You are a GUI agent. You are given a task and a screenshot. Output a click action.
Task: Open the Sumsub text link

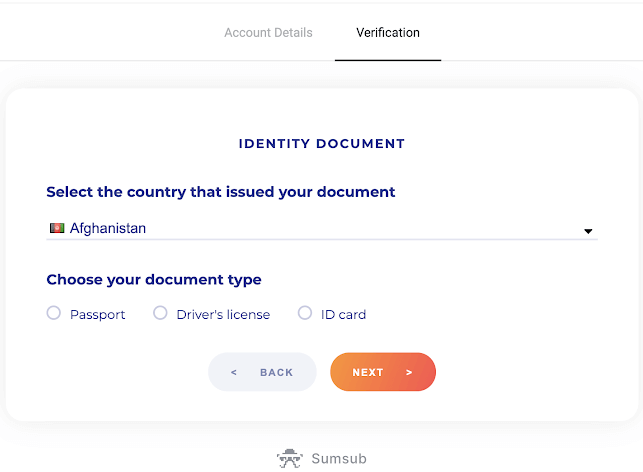pyautogui.click(x=339, y=459)
